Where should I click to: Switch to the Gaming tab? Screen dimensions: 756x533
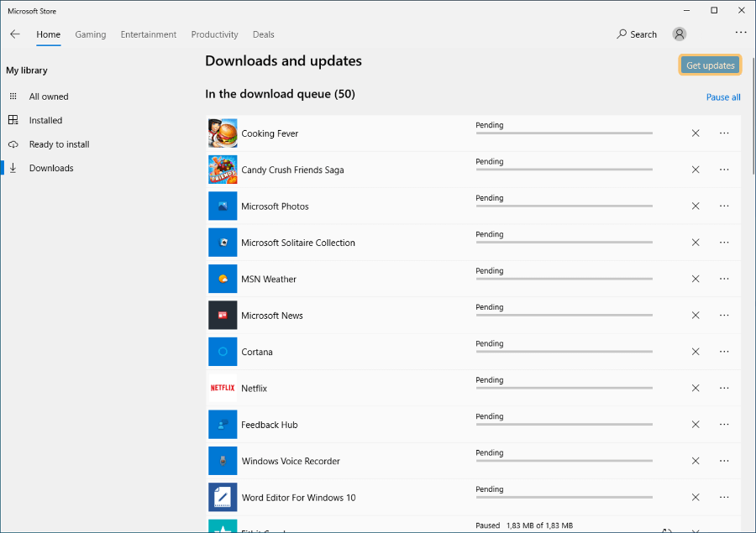pyautogui.click(x=91, y=34)
